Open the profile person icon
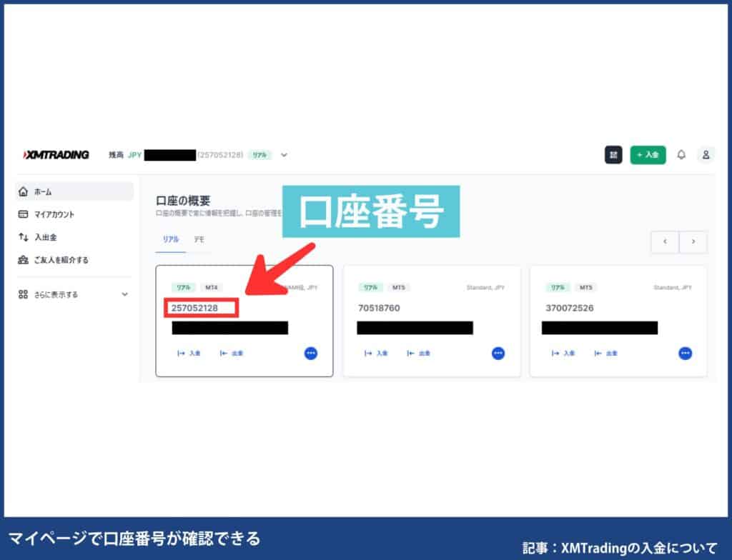 (706, 155)
